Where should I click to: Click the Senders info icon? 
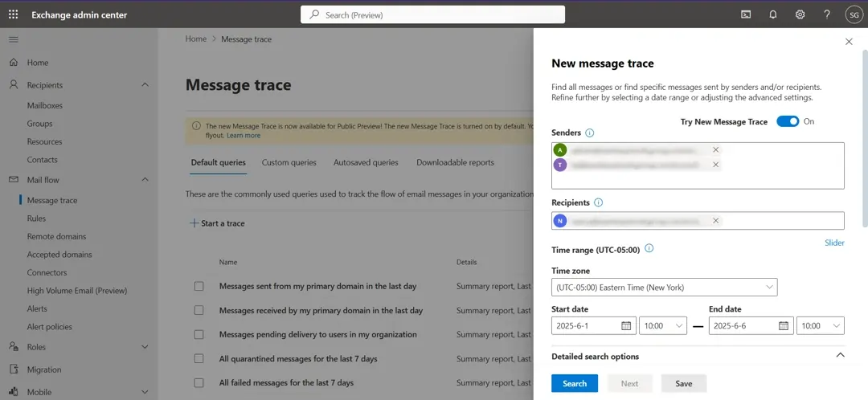click(590, 133)
